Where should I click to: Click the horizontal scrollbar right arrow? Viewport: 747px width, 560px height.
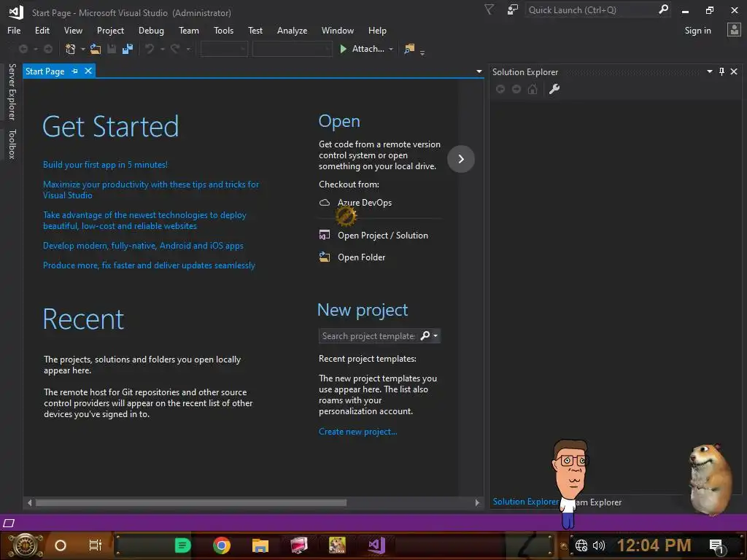click(477, 502)
